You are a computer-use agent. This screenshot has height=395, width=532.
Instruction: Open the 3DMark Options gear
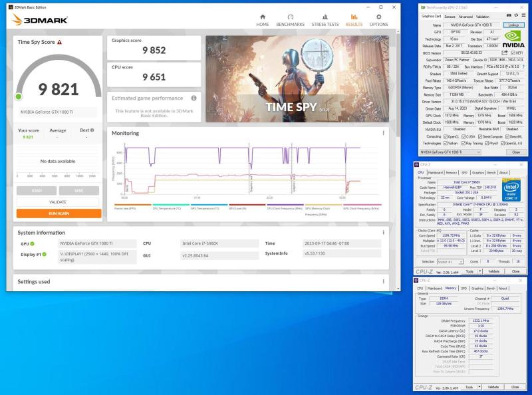click(378, 19)
